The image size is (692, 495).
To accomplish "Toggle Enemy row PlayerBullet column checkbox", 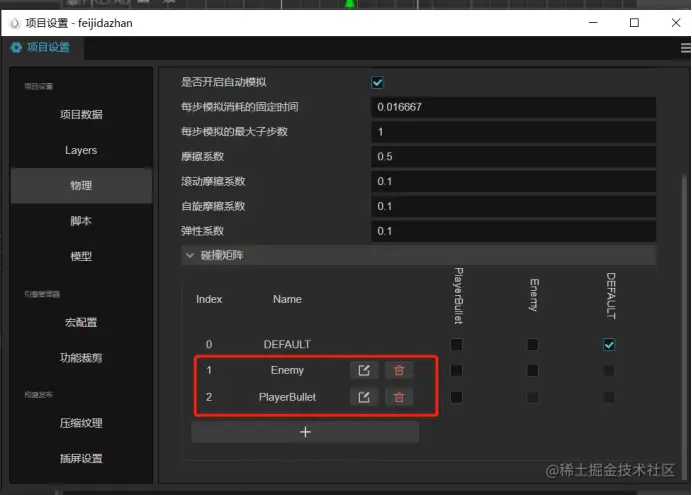I will click(x=457, y=370).
